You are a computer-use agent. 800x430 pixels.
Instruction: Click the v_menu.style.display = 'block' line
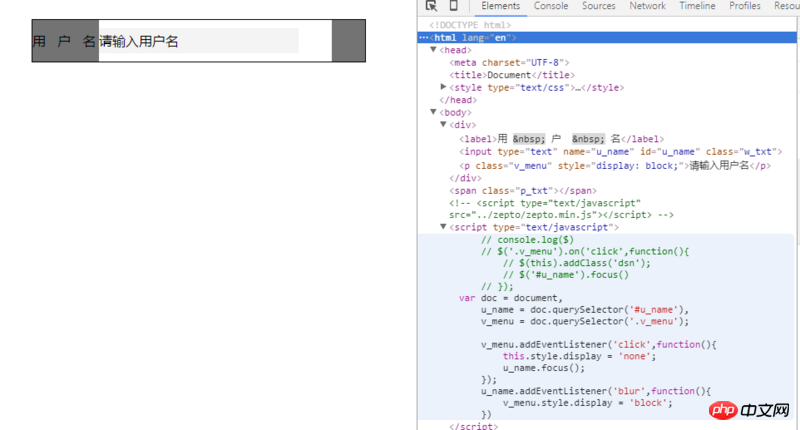point(588,403)
